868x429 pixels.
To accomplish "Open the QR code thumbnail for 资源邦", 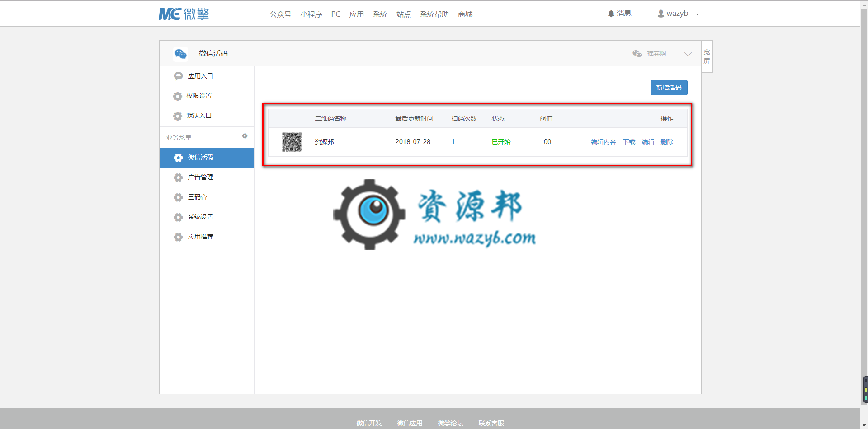I will coord(292,142).
